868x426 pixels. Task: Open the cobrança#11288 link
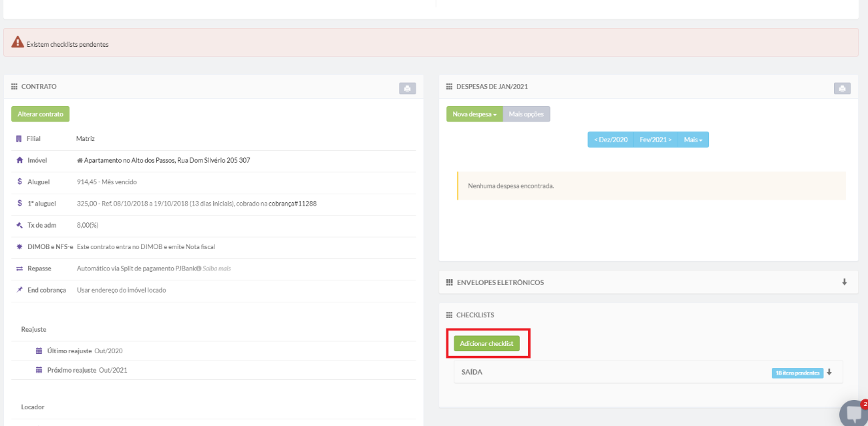pos(292,204)
